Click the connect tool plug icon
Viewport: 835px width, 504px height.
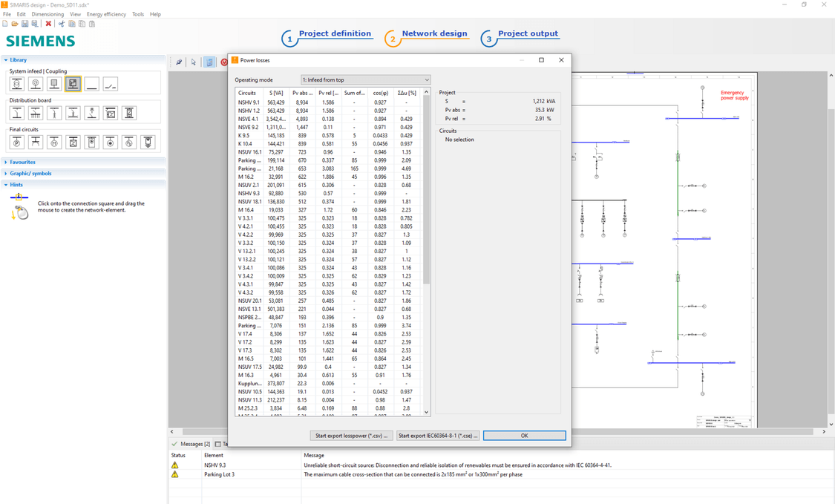coord(178,62)
